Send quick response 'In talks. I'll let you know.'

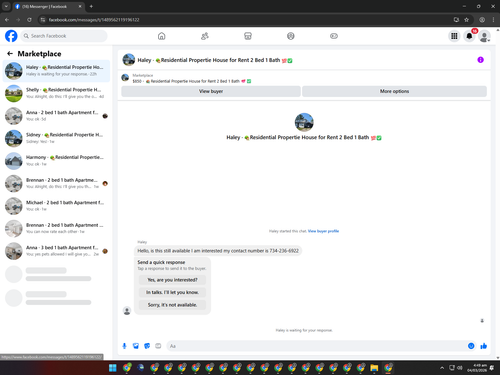point(172,292)
